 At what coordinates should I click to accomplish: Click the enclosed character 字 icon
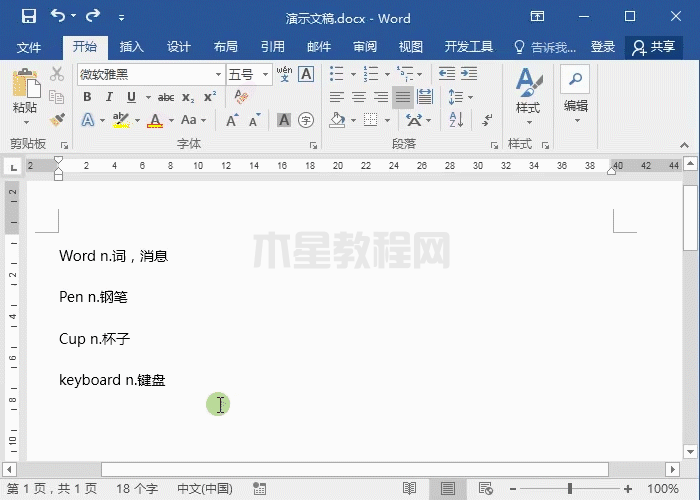pos(306,120)
